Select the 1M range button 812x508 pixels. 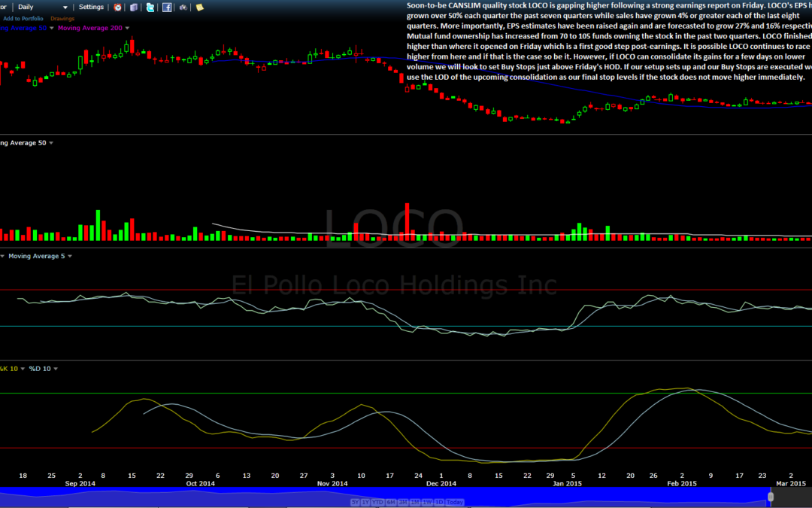pyautogui.click(x=415, y=502)
